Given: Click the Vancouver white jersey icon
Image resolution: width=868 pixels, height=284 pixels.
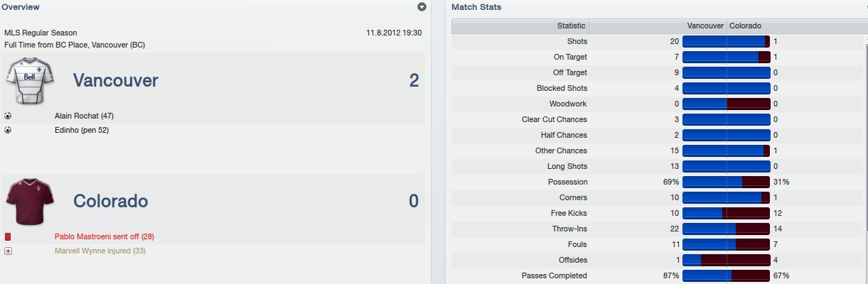Looking at the screenshot, I should (30, 80).
